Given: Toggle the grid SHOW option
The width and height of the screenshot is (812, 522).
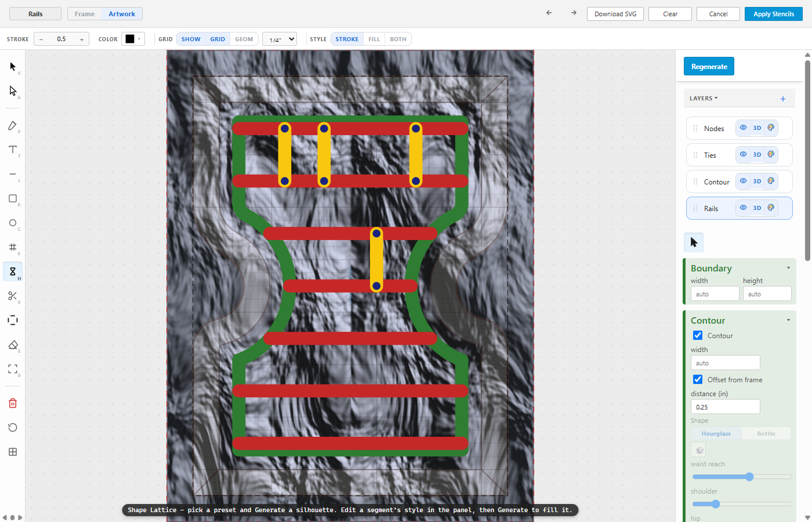Looking at the screenshot, I should (191, 39).
